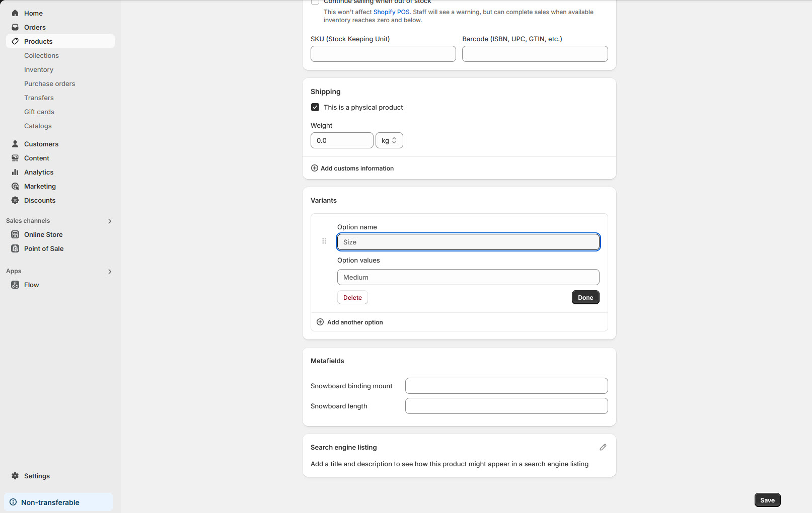Uncheck 'This is a physical product'
The height and width of the screenshot is (513, 812).
click(315, 107)
